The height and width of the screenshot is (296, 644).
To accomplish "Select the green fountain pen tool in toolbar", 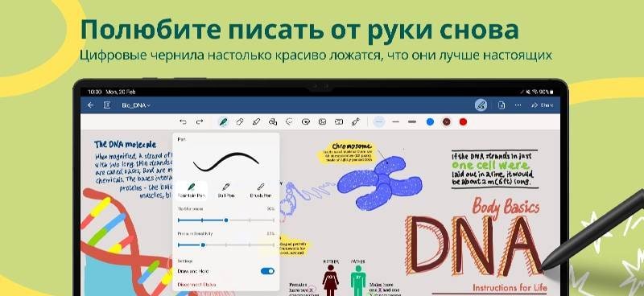I will (223, 122).
